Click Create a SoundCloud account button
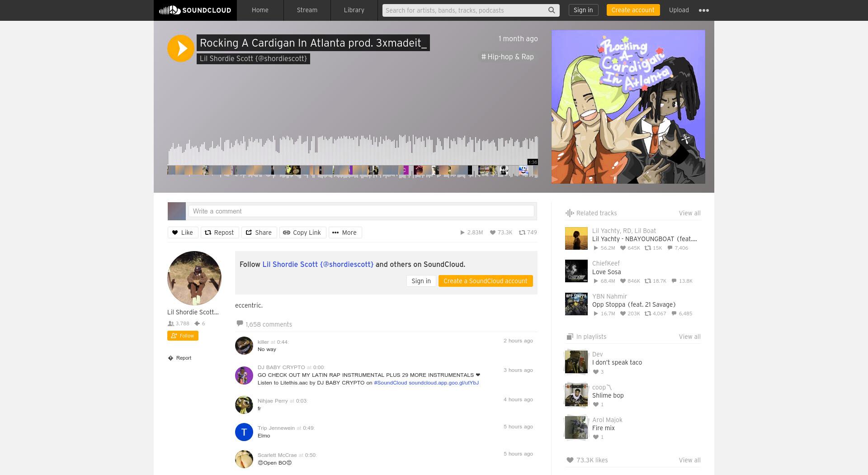 pos(486,281)
